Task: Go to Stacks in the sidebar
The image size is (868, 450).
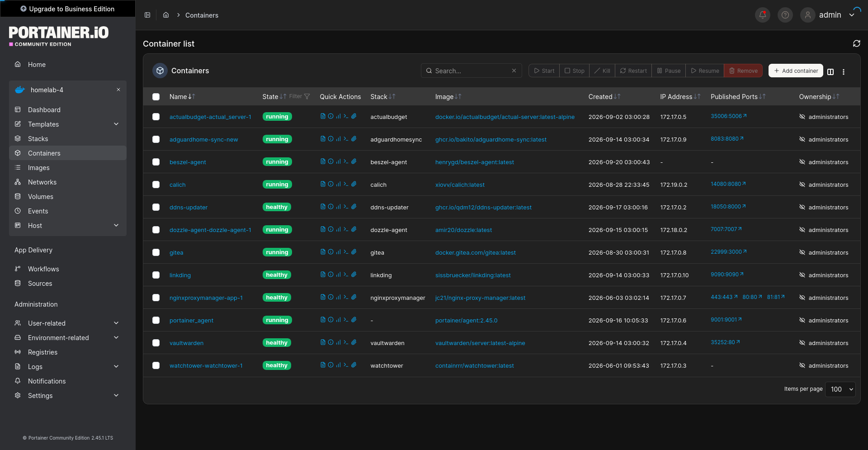Action: pos(68,138)
